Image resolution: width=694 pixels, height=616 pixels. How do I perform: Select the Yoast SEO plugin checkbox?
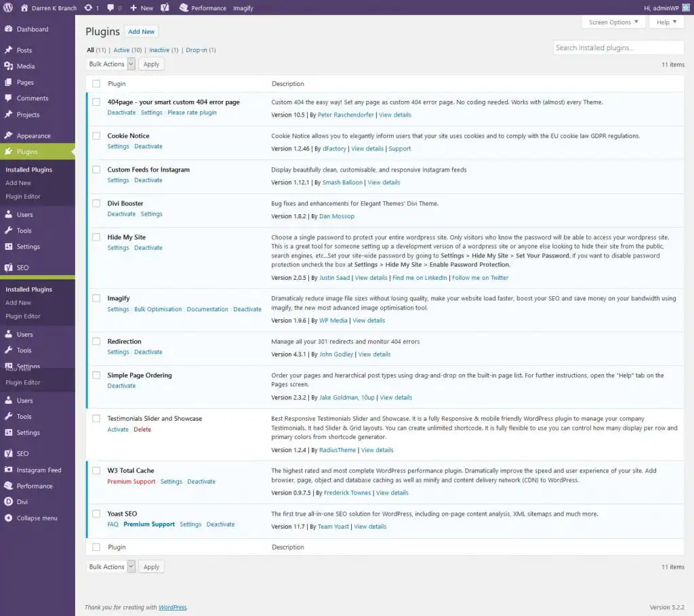click(x=96, y=514)
